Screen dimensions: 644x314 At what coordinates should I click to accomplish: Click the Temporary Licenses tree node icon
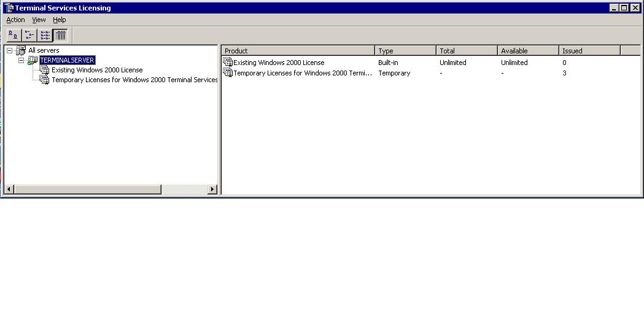click(44, 80)
